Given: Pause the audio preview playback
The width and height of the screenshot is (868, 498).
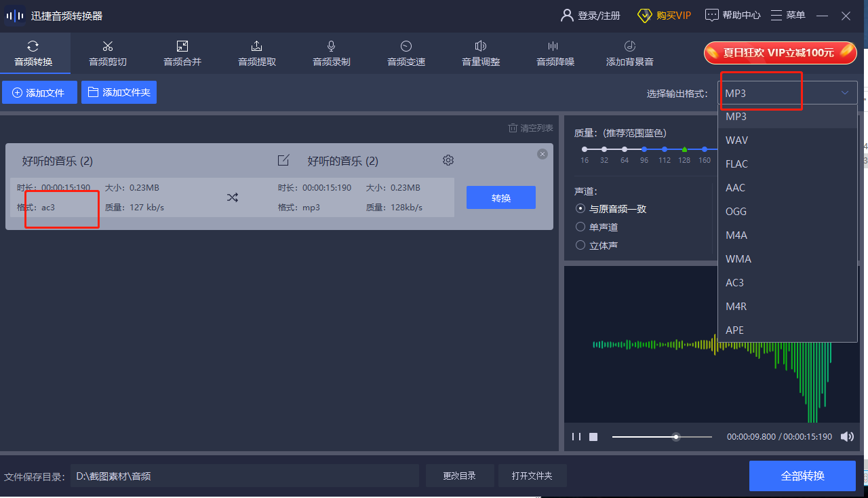Looking at the screenshot, I should click(576, 437).
